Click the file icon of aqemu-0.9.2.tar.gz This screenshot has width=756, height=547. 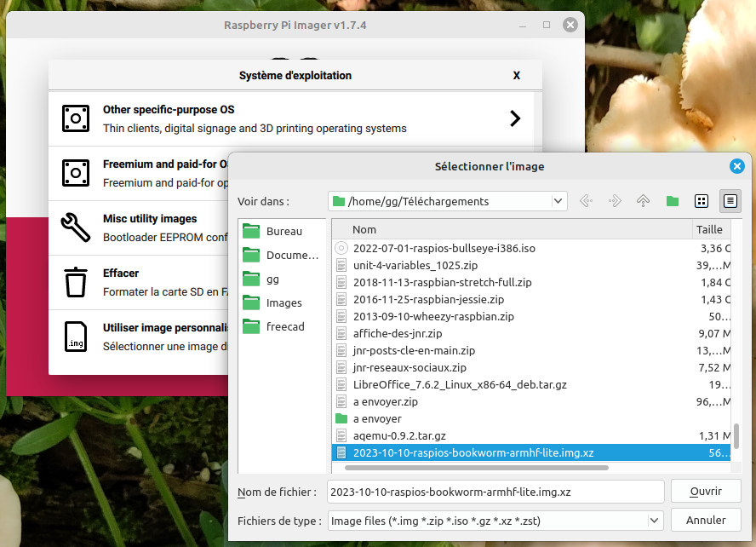pos(341,435)
